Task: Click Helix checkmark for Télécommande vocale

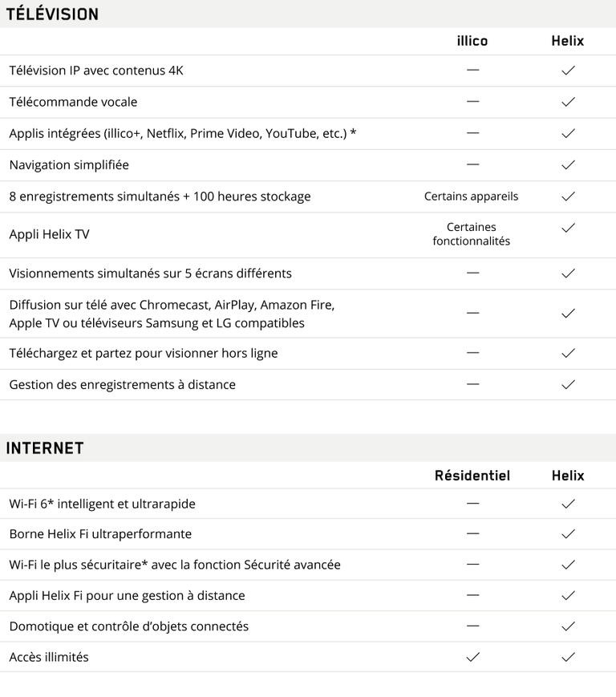Action: coord(568,102)
